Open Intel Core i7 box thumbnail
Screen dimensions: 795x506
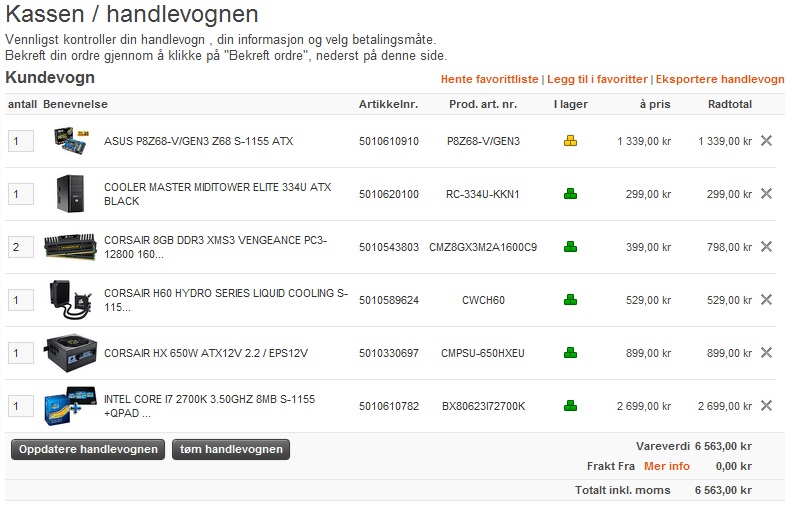pyautogui.click(x=70, y=406)
